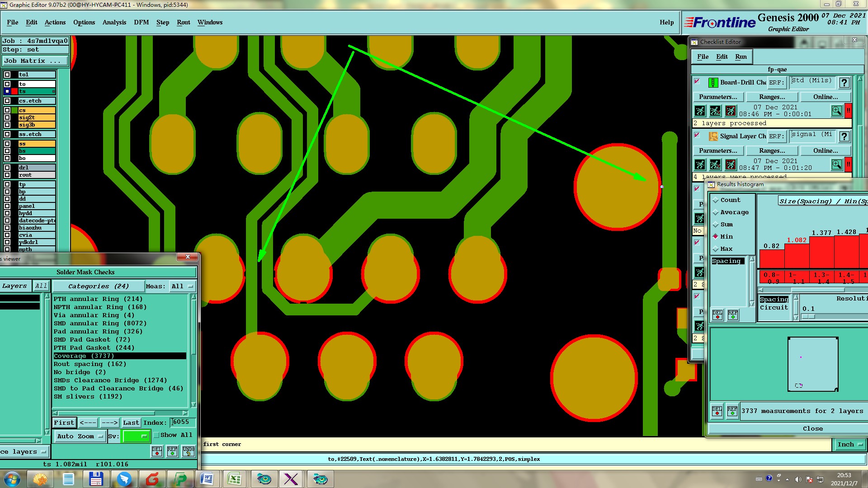The width and height of the screenshot is (868, 488).
Task: Open help for Signal Layer Checks
Action: tap(844, 136)
